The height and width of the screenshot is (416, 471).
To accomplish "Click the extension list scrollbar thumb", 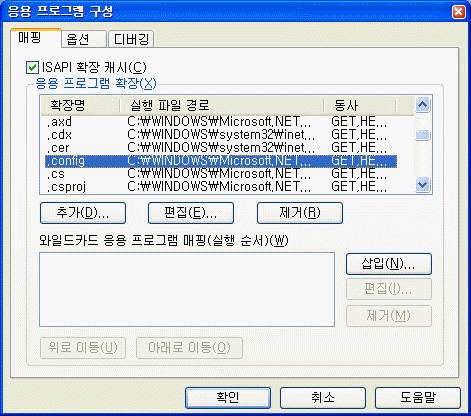I will 423,135.
